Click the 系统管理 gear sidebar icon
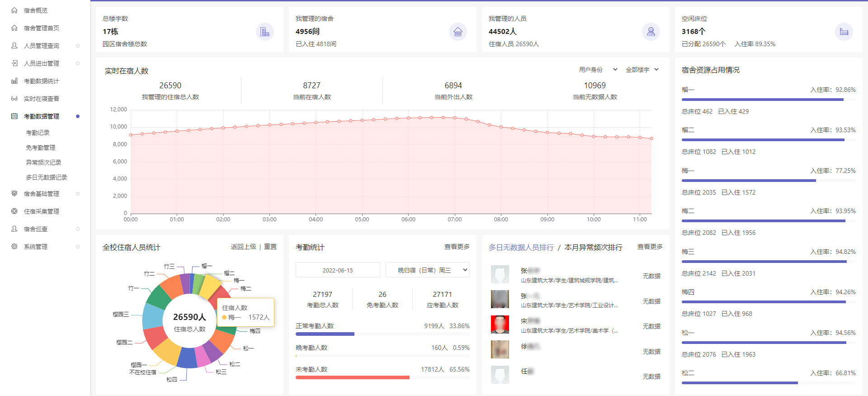The width and height of the screenshot is (868, 396). tap(14, 247)
